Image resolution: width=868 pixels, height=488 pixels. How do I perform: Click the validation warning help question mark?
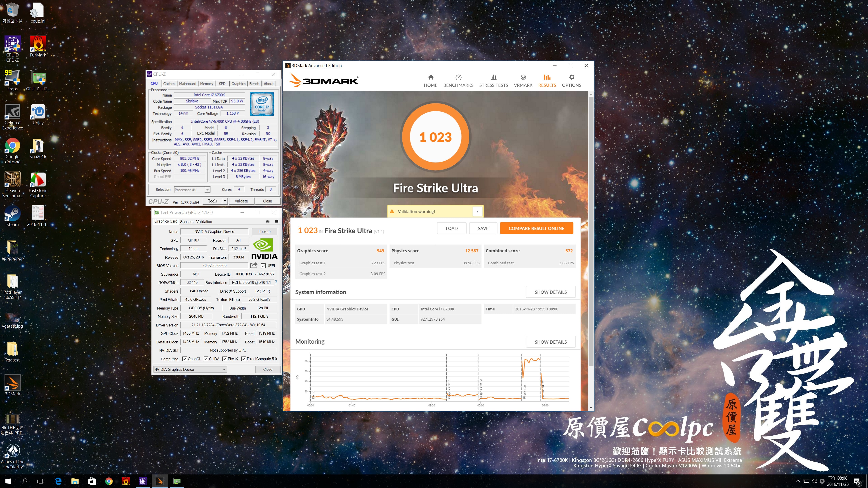click(477, 211)
